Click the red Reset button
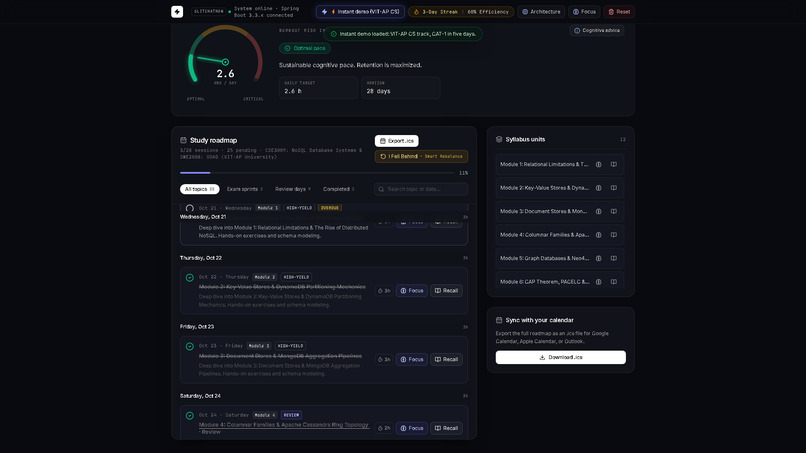 click(x=619, y=11)
